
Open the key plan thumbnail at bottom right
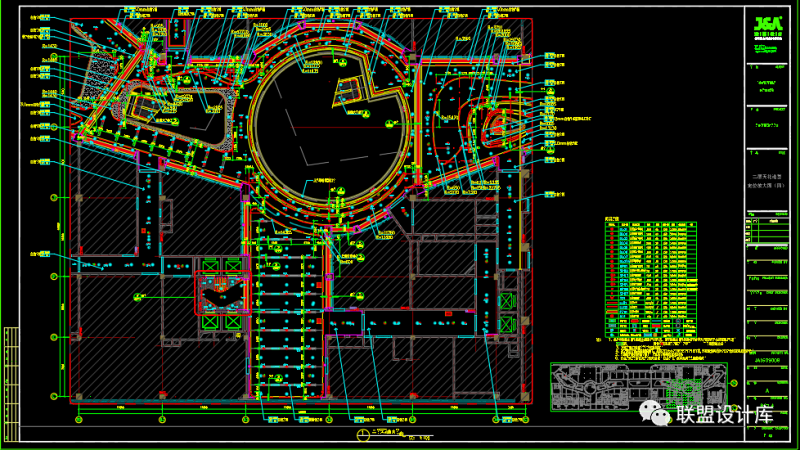(x=638, y=385)
